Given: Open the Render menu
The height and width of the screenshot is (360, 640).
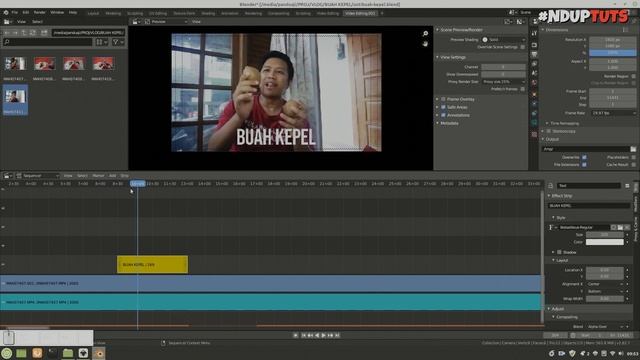Looking at the screenshot, I should click(40, 13).
